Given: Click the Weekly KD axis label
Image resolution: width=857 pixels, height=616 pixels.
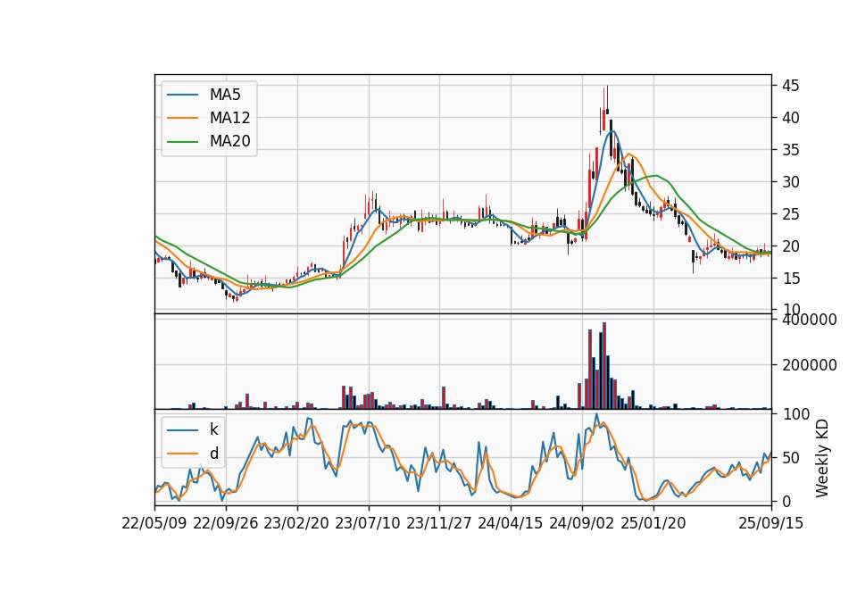Looking at the screenshot, I should [x=822, y=458].
